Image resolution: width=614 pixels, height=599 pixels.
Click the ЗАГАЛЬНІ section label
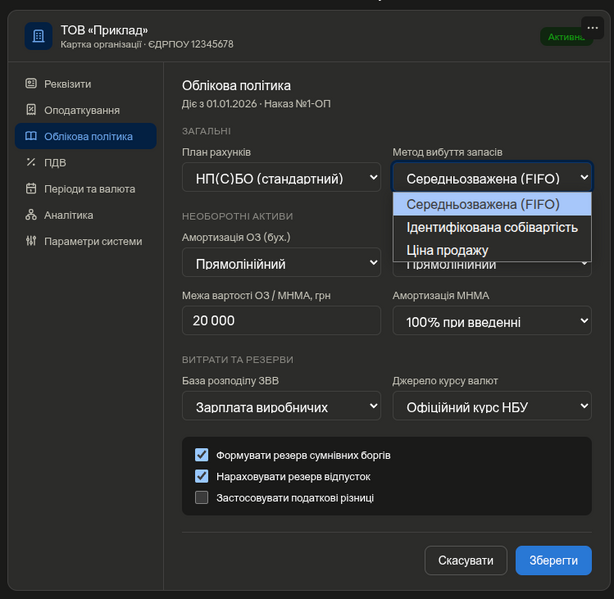pos(206,131)
